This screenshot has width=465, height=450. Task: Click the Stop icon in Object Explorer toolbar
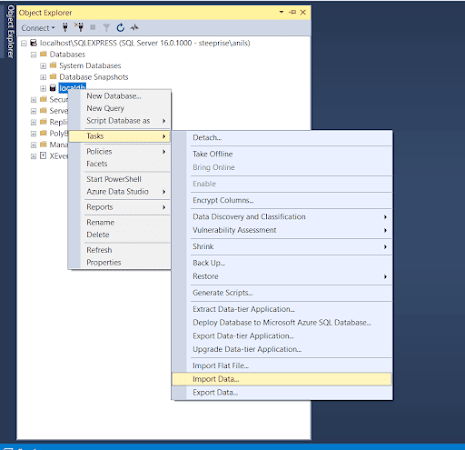point(93,28)
